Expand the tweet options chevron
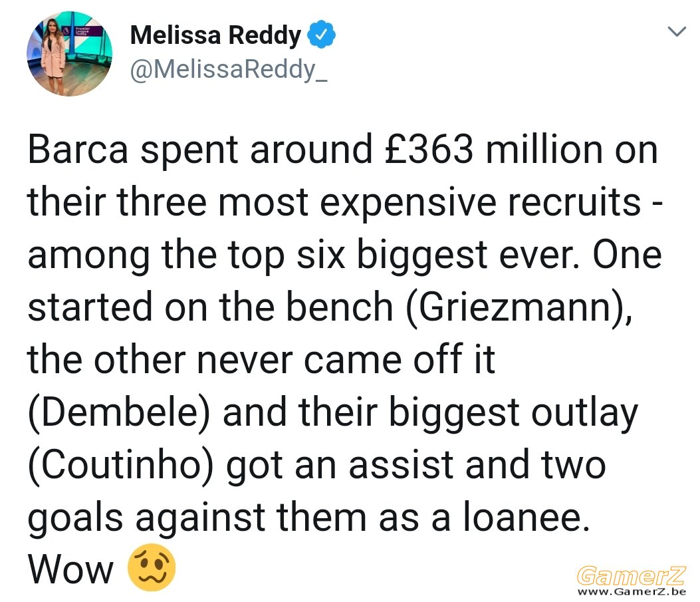The image size is (700, 602). [x=677, y=31]
